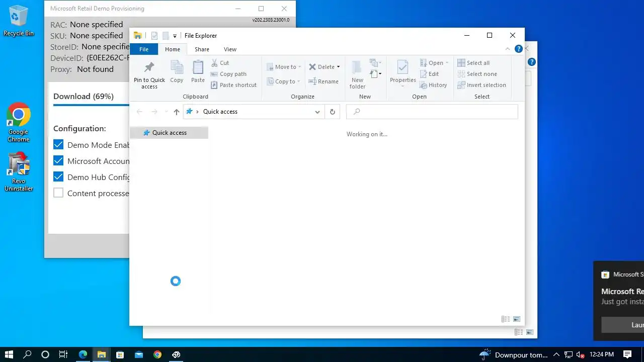Viewport: 644px width, 362px height.
Task: Show hidden tray icons chevron
Action: [x=556, y=354]
